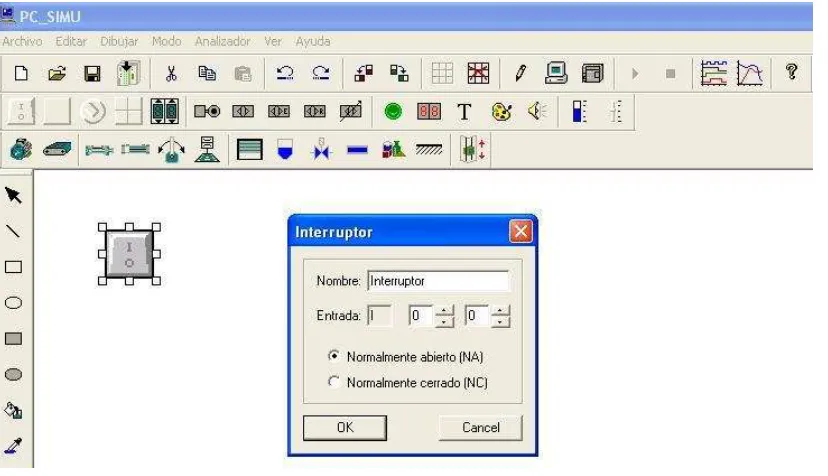Select the switch object on canvas

[129, 254]
